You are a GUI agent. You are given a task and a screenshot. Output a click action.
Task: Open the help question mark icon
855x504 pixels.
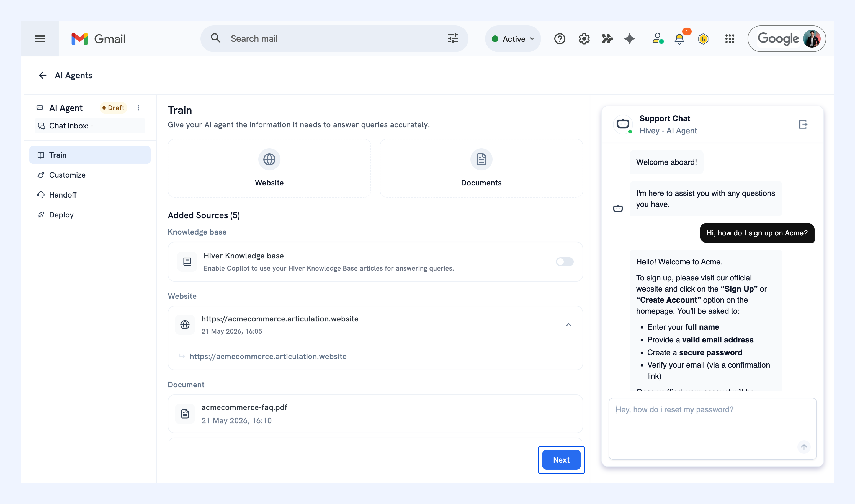pyautogui.click(x=560, y=39)
